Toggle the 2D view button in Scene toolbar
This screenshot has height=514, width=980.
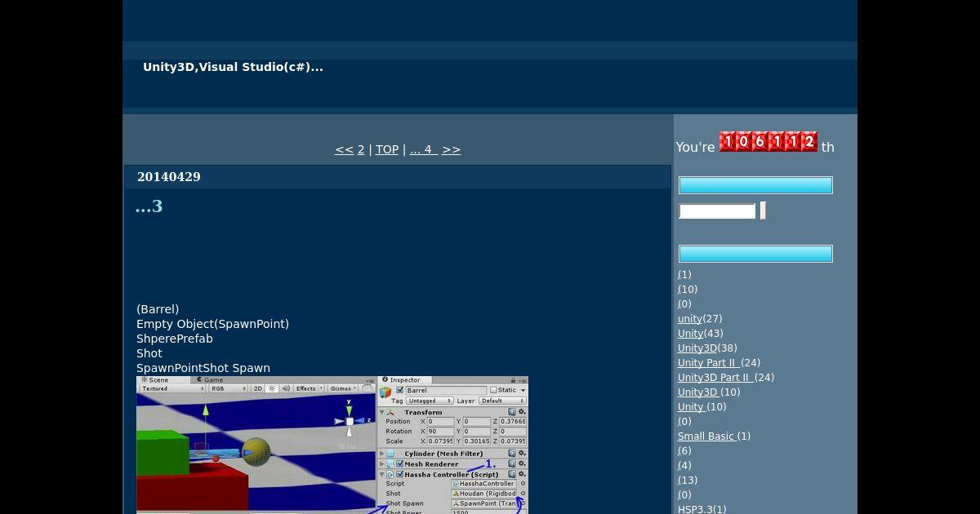coord(258,388)
